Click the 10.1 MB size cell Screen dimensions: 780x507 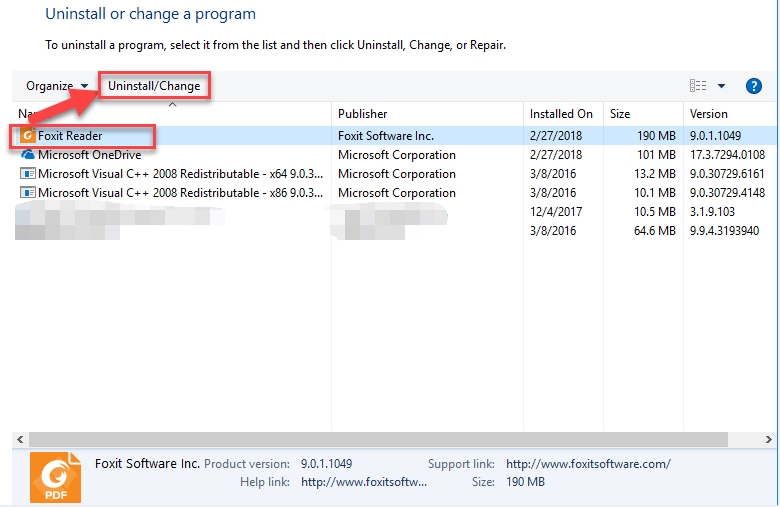[655, 193]
